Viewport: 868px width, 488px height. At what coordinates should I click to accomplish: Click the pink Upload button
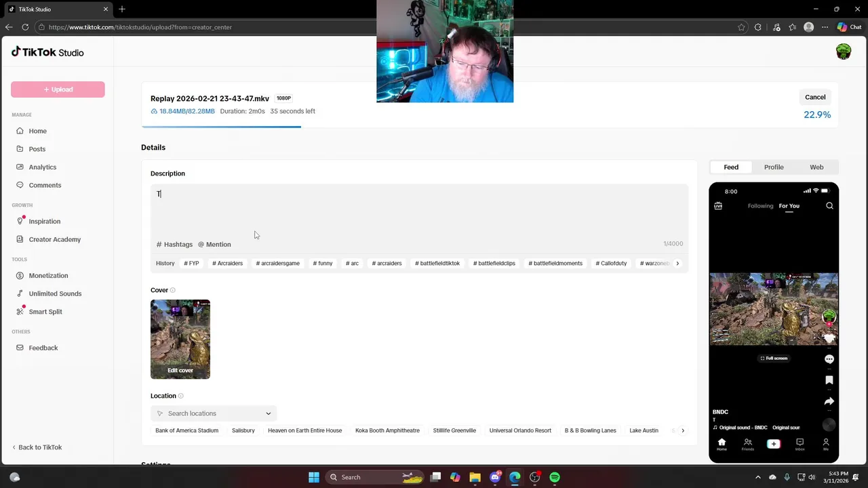pos(58,89)
